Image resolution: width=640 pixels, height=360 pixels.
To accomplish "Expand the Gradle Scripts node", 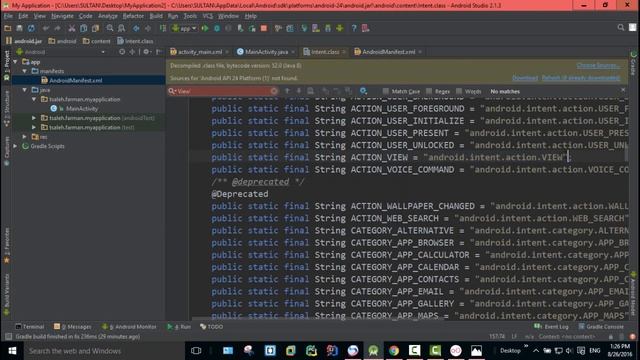I will (16, 146).
